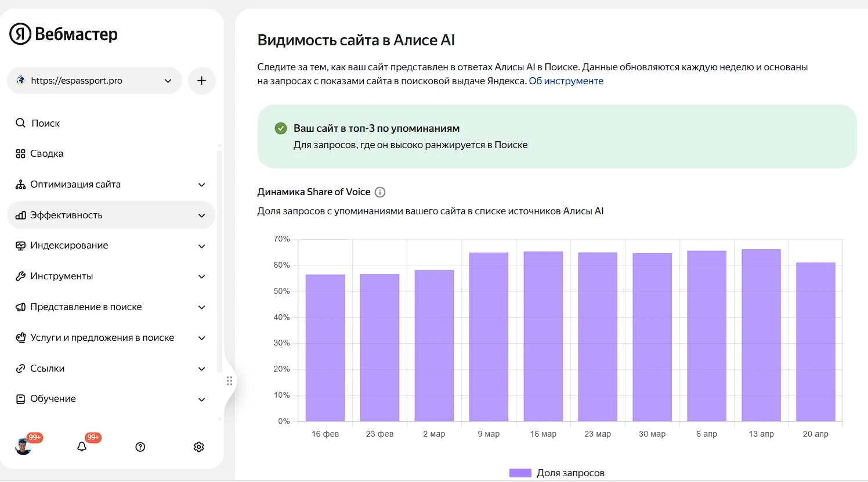The width and height of the screenshot is (868, 482).
Task: Open notifications bell icon
Action: pos(82,447)
